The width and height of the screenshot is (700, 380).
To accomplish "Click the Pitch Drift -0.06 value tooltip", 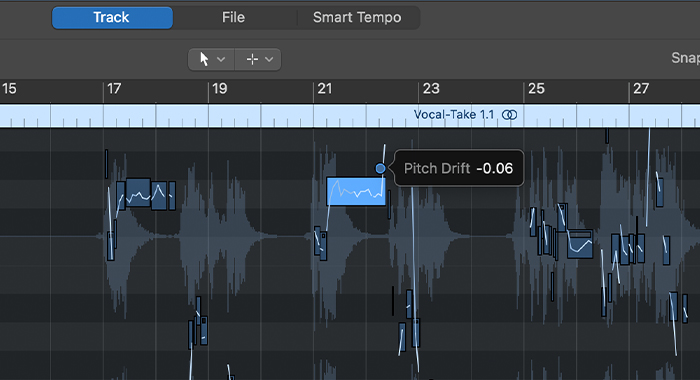I will pyautogui.click(x=458, y=168).
